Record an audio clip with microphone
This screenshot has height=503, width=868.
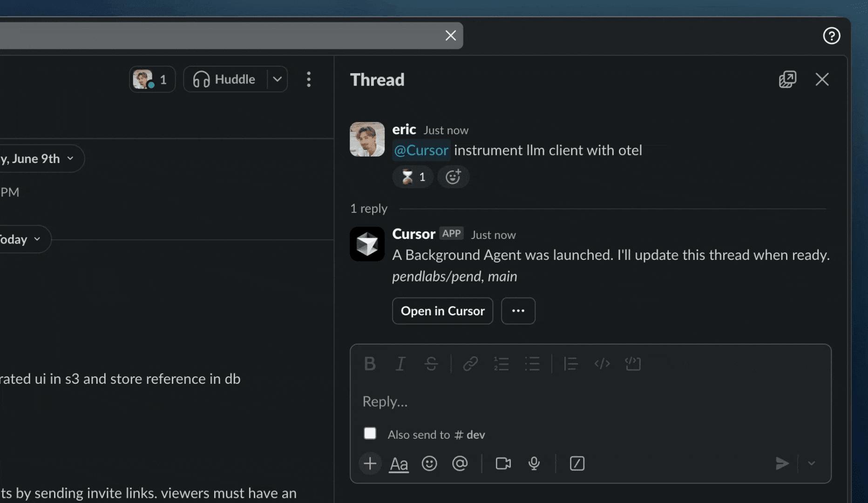click(534, 463)
